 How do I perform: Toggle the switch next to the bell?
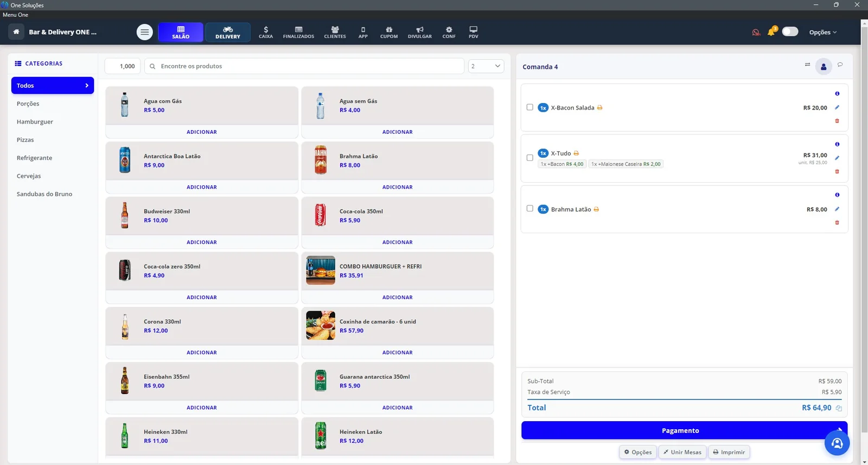pos(790,31)
